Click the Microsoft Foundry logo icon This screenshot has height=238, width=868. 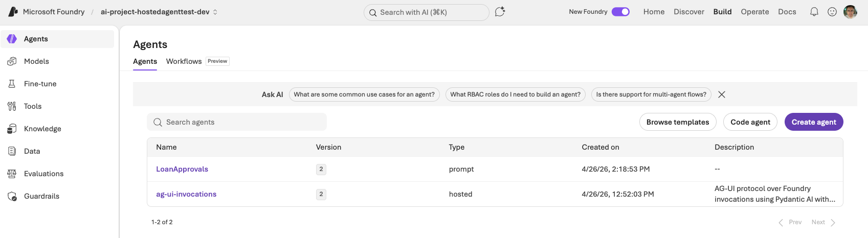(x=13, y=12)
